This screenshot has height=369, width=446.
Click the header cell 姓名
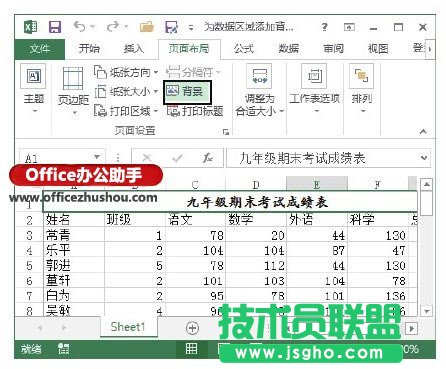74,220
